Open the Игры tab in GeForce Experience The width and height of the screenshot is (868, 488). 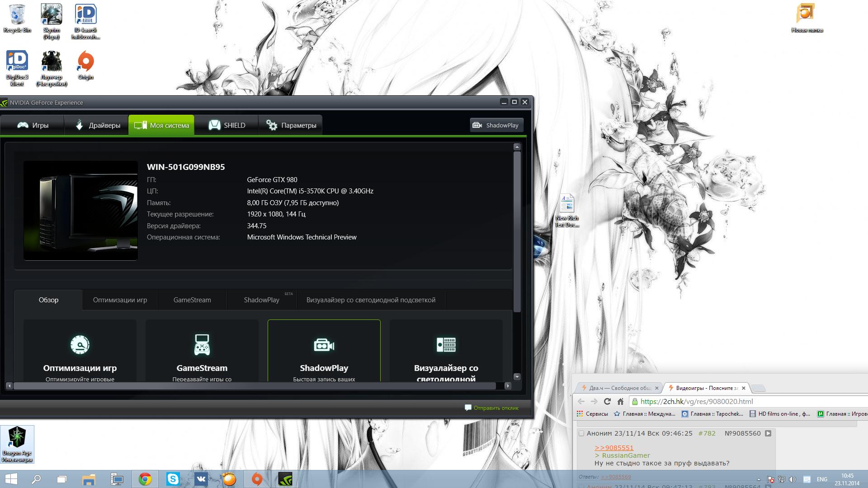tap(33, 125)
